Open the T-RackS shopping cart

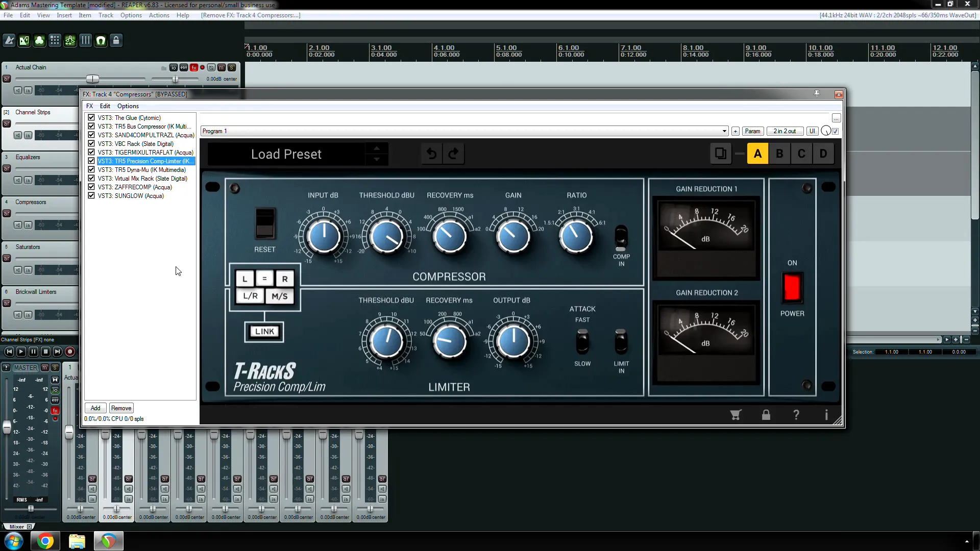click(736, 415)
